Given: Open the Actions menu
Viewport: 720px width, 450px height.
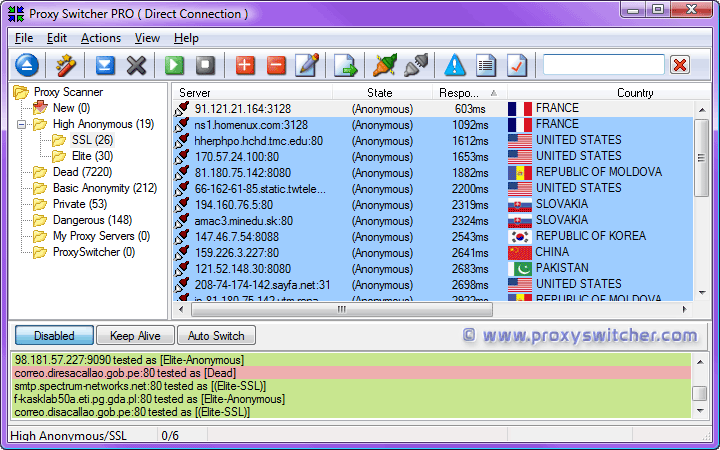Looking at the screenshot, I should (100, 38).
